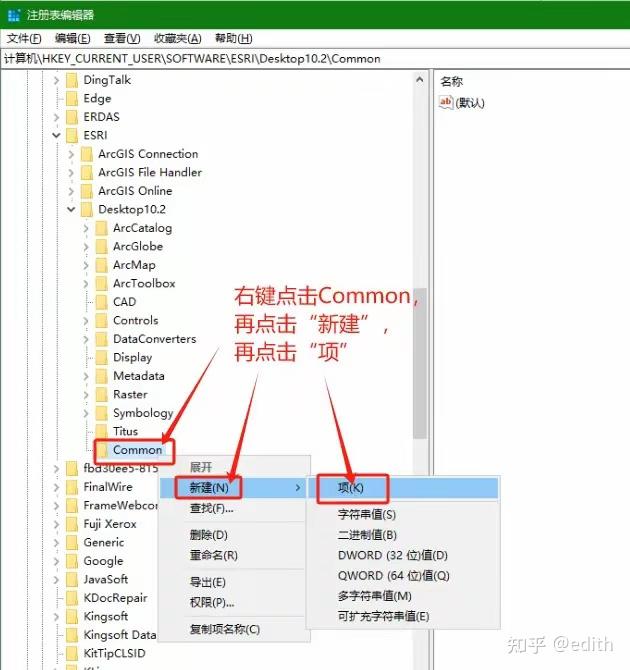The image size is (630, 670).
Task: Click the tree scrollbar up arrow
Action: coord(420,80)
